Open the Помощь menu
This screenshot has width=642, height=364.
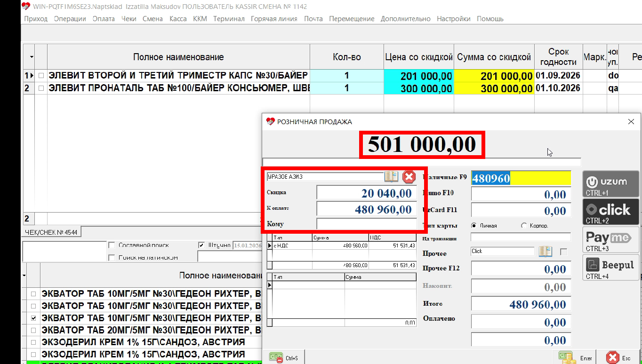pos(490,19)
